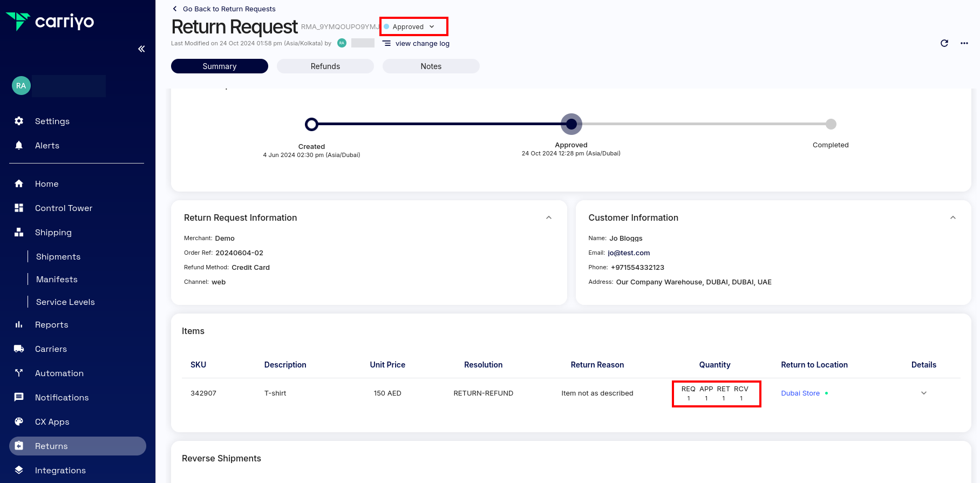Click the Dubai Store location link
The image size is (980, 483).
tap(800, 393)
